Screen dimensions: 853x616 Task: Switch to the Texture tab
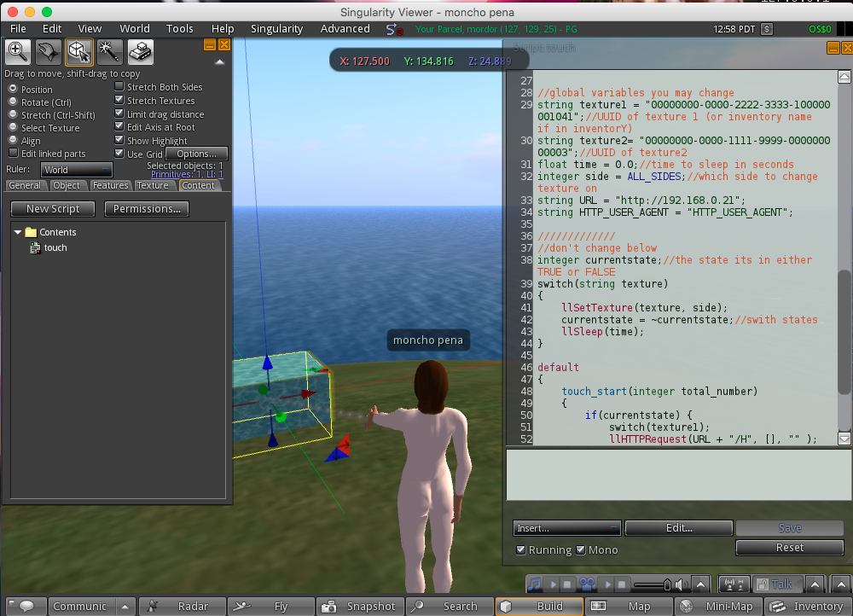click(153, 185)
